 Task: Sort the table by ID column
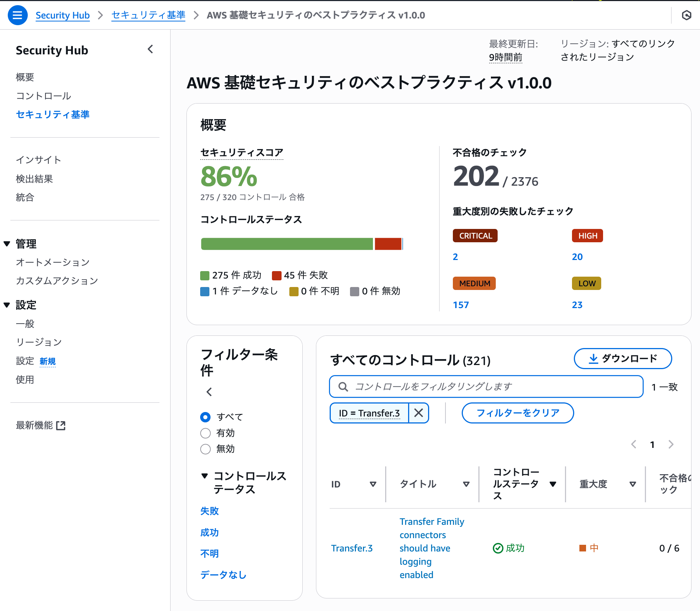(x=373, y=484)
